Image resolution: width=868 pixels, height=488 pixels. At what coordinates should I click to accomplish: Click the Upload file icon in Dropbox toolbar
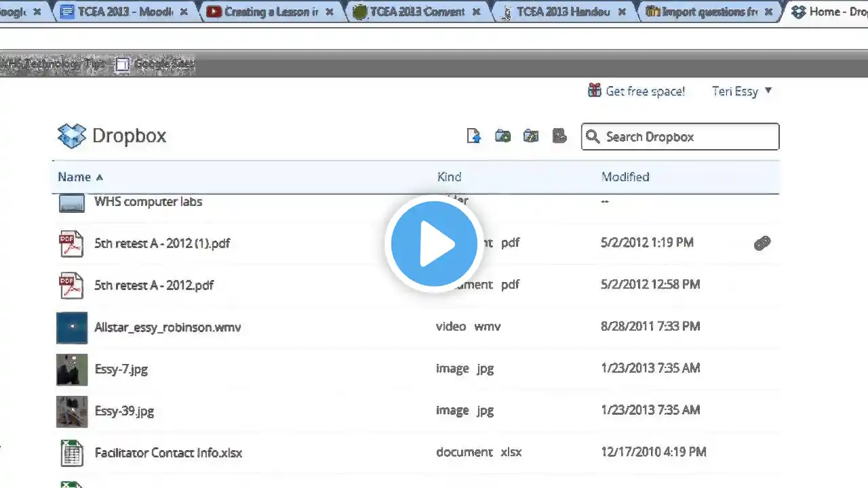(474, 136)
